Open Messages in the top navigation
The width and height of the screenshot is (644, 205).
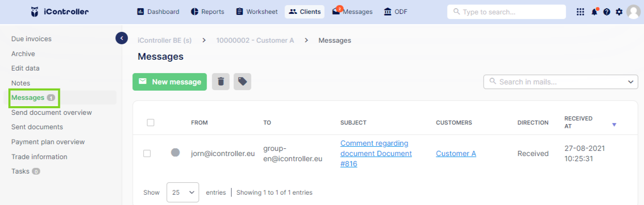pos(352,11)
